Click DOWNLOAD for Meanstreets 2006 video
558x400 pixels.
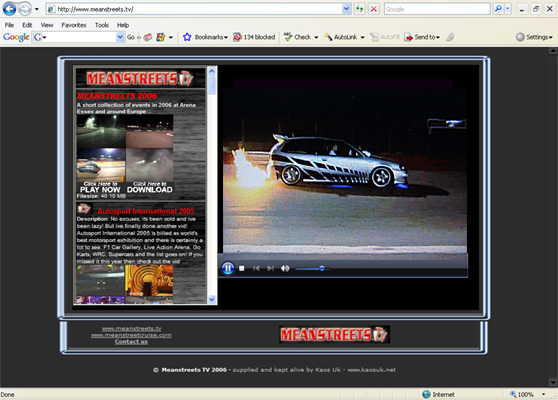click(x=149, y=188)
